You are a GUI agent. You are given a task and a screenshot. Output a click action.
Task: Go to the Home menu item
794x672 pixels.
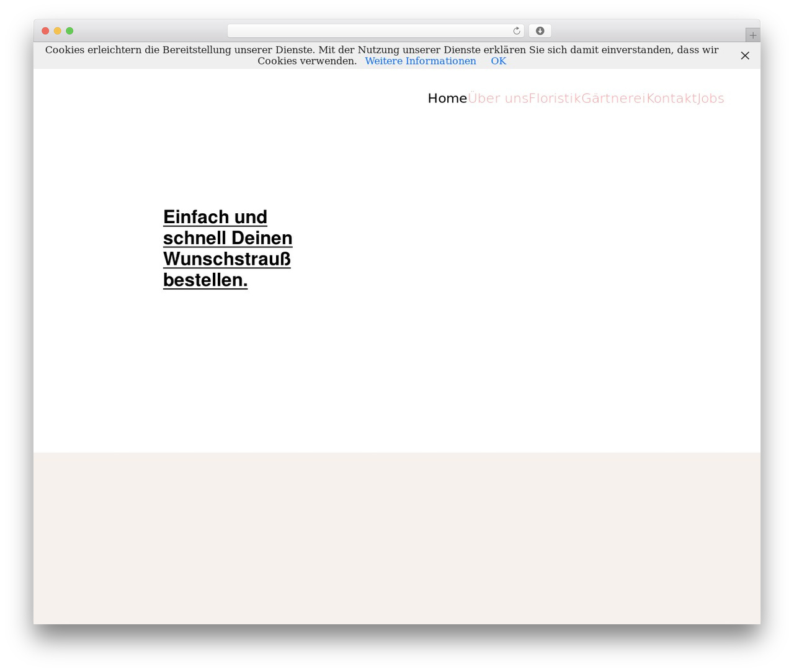click(447, 99)
